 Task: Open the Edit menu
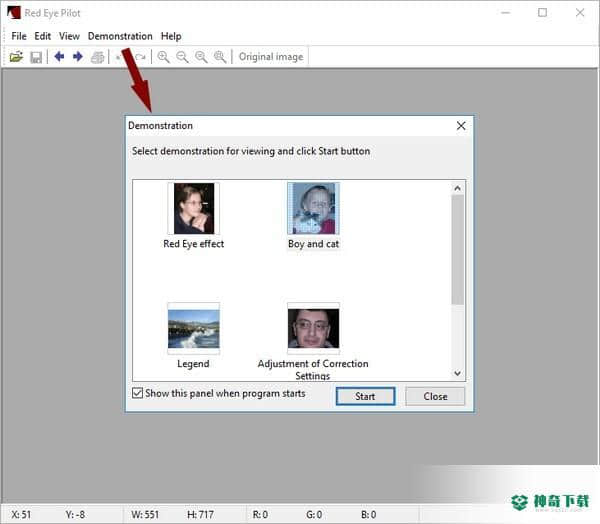[x=42, y=36]
